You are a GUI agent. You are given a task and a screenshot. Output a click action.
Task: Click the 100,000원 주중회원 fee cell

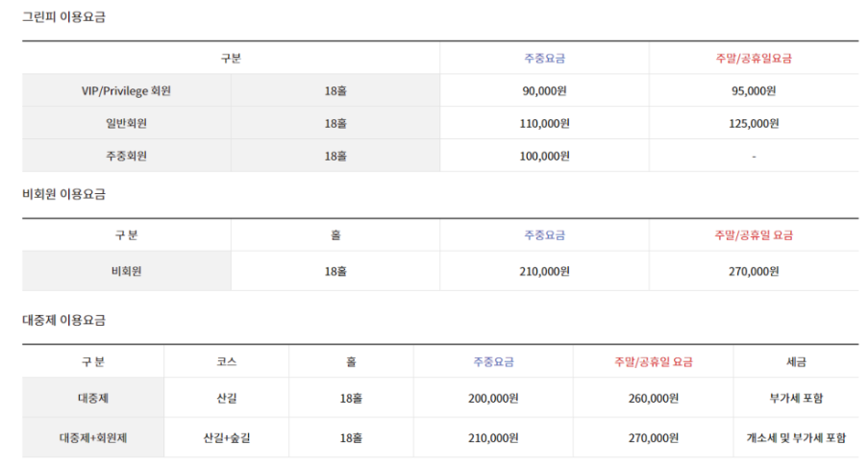click(x=544, y=156)
